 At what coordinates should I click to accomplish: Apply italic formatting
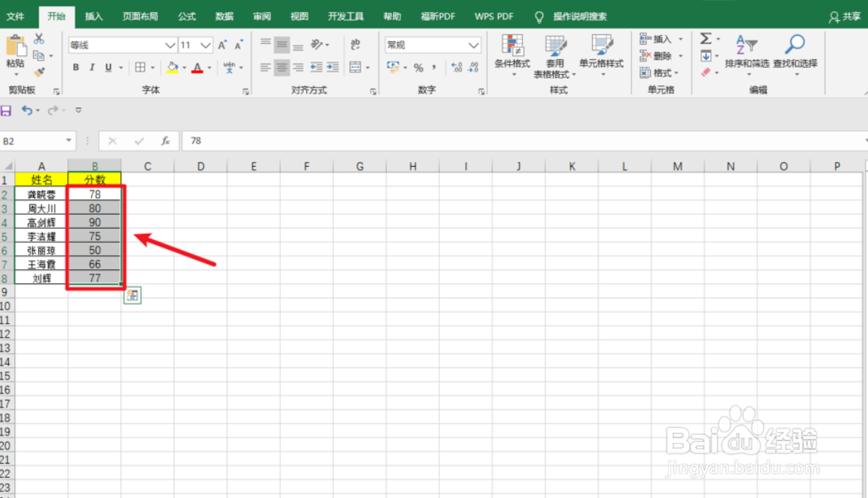point(91,67)
